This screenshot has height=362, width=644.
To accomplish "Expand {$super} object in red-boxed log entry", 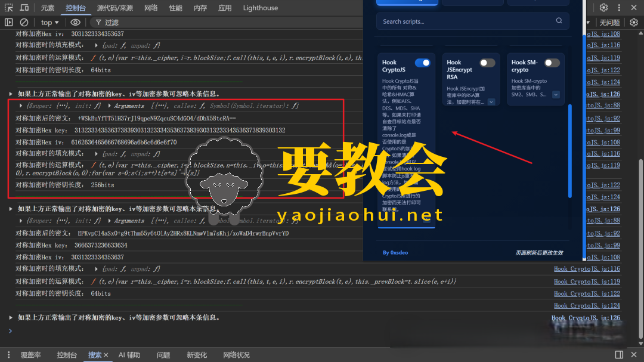I will (x=20, y=106).
